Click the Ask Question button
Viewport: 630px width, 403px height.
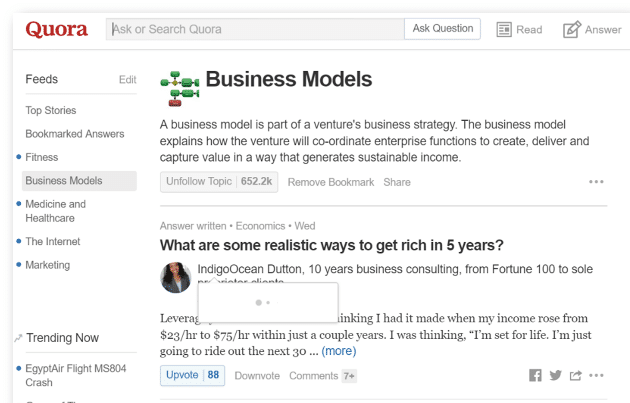tap(442, 29)
